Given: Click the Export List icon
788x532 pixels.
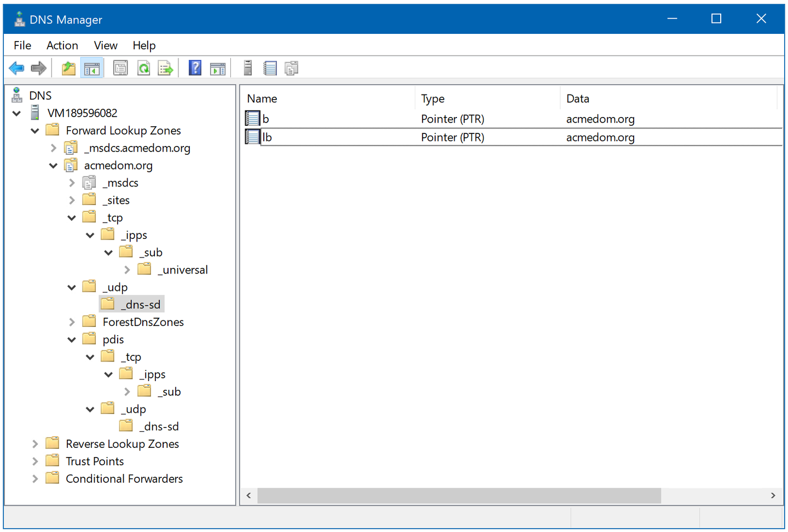Looking at the screenshot, I should [x=165, y=68].
